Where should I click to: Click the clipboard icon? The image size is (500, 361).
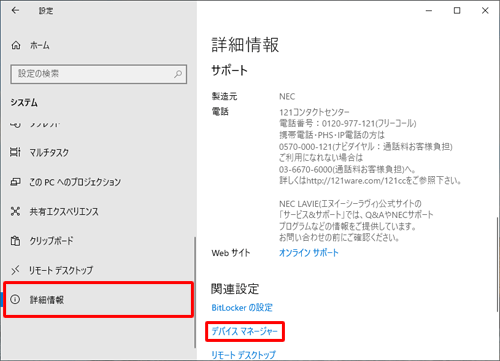point(15,241)
